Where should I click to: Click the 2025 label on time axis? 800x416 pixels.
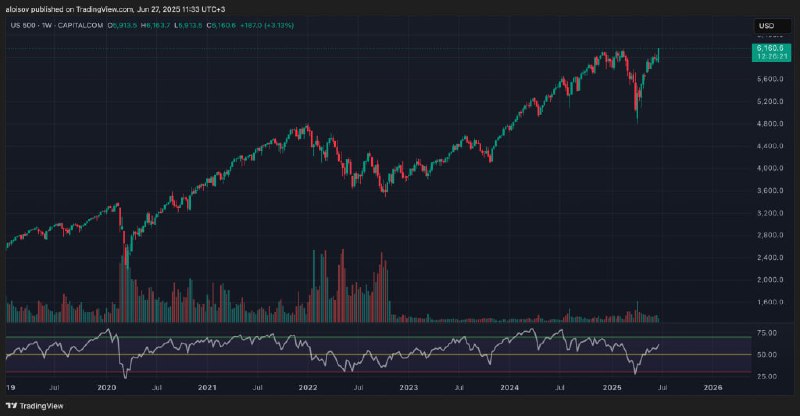click(612, 388)
